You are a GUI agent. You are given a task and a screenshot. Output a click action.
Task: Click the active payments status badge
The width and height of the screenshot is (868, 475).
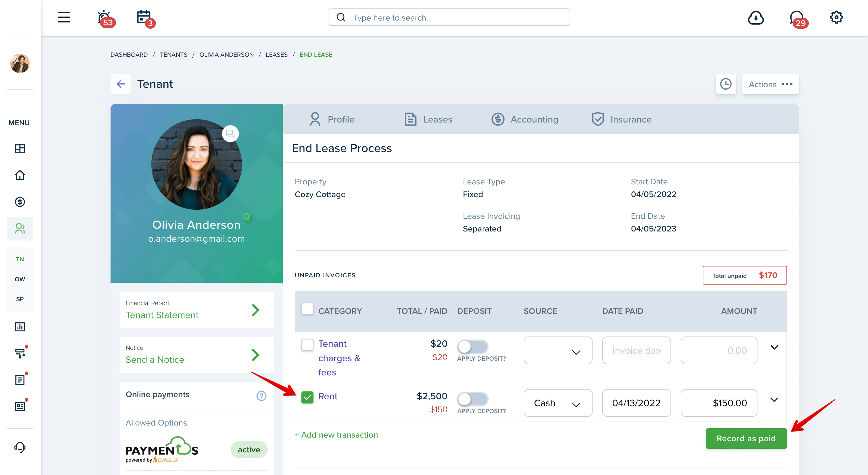249,449
